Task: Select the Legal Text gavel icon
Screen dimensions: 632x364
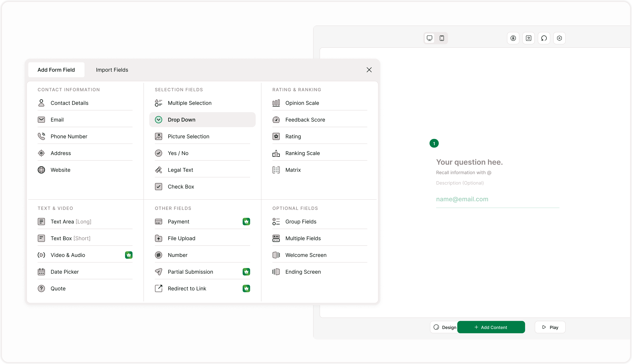Action: tap(158, 170)
